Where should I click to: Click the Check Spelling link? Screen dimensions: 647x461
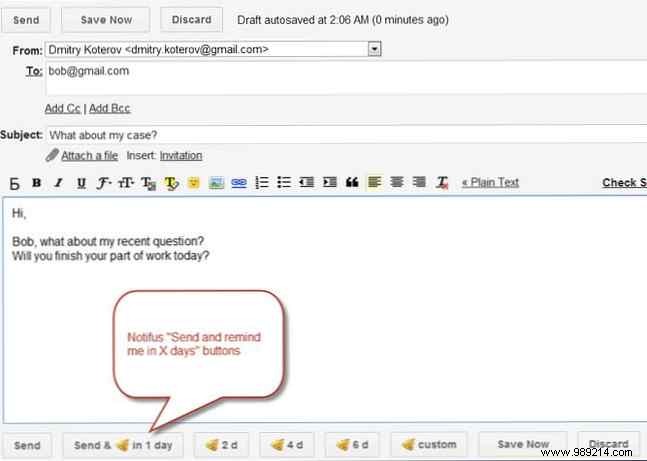[x=624, y=182]
